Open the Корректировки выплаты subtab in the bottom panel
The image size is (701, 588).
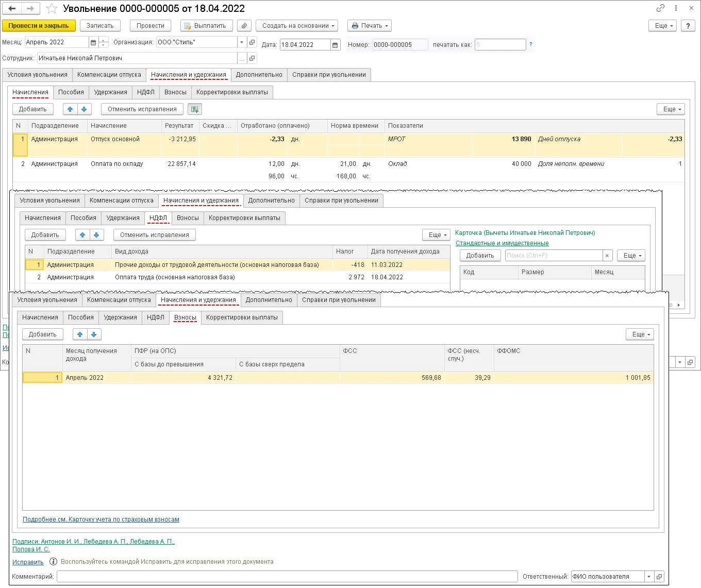tap(242, 317)
